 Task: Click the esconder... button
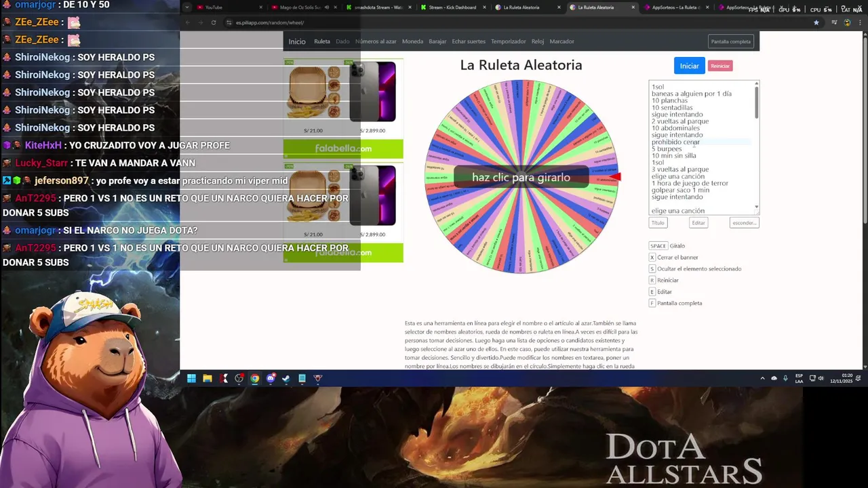[744, 222]
